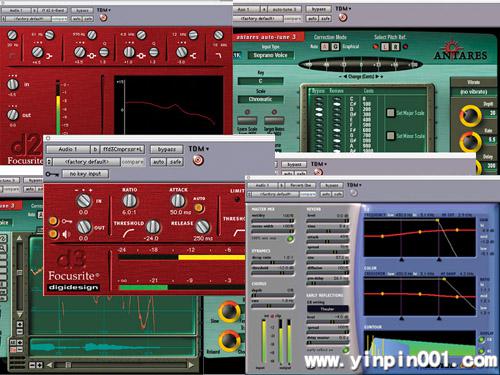Click the Auto-Tune Vibrato Depth yellow knob

click(x=470, y=116)
